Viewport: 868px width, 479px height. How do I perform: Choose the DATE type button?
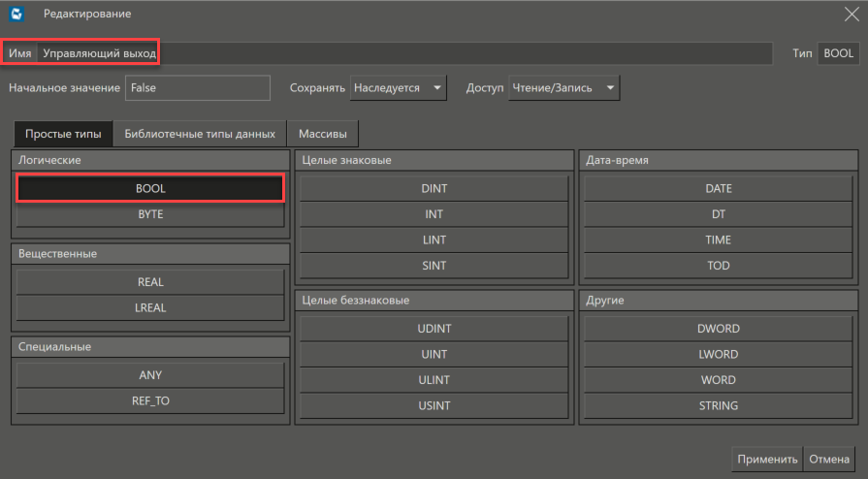click(x=719, y=188)
